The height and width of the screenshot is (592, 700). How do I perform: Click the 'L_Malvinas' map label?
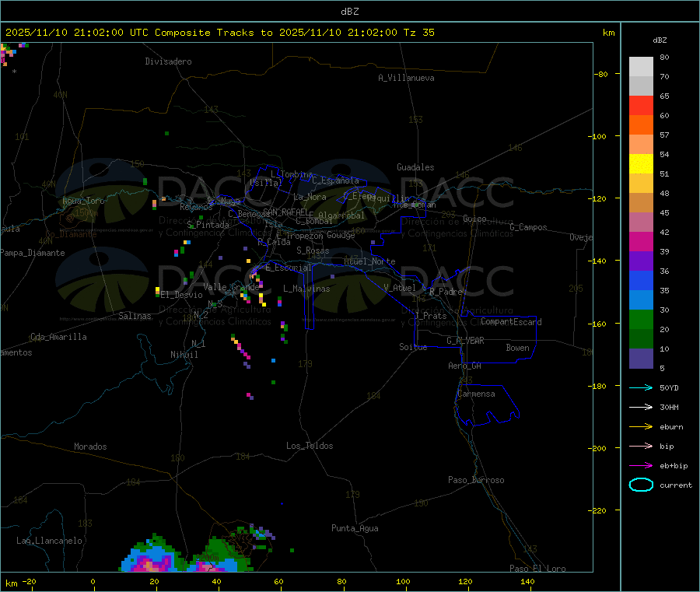306,289
